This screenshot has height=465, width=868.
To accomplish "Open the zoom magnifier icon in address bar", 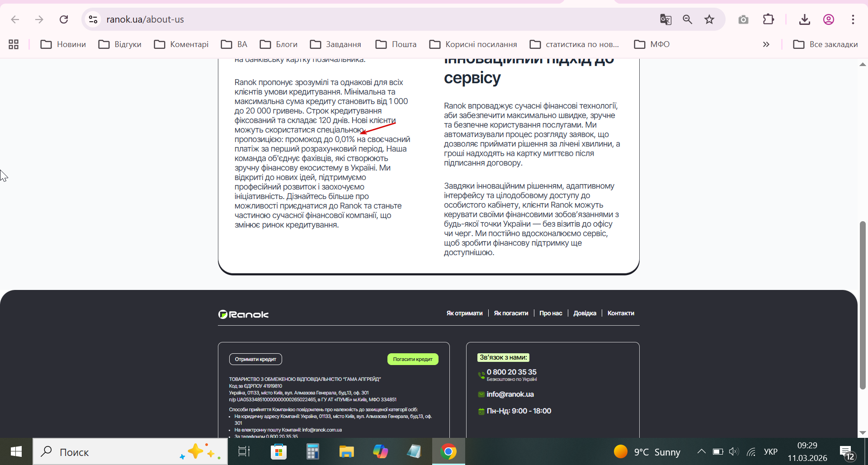I will click(687, 19).
